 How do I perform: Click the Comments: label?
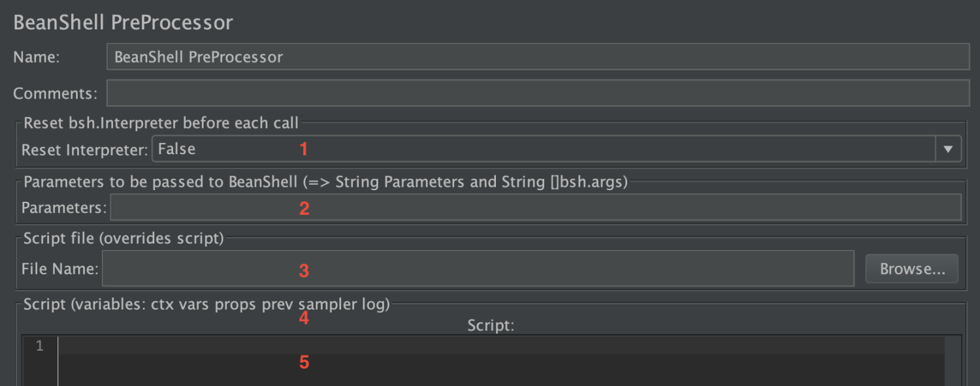(x=55, y=94)
